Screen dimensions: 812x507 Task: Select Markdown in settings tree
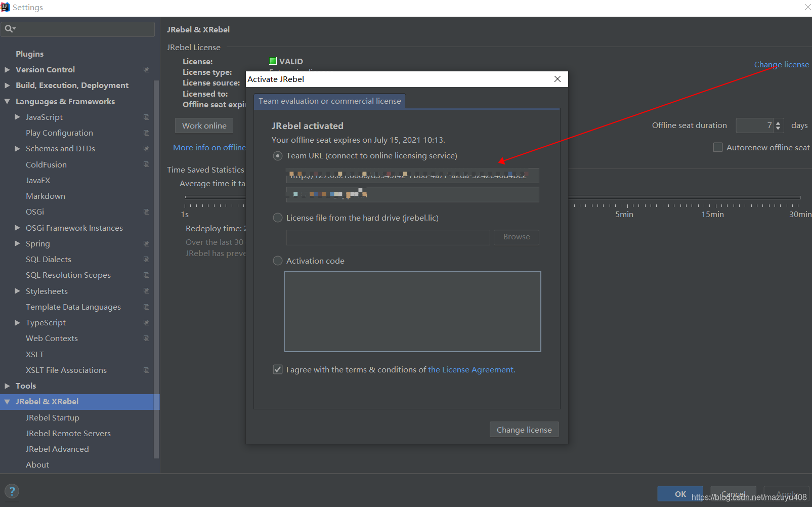point(46,196)
